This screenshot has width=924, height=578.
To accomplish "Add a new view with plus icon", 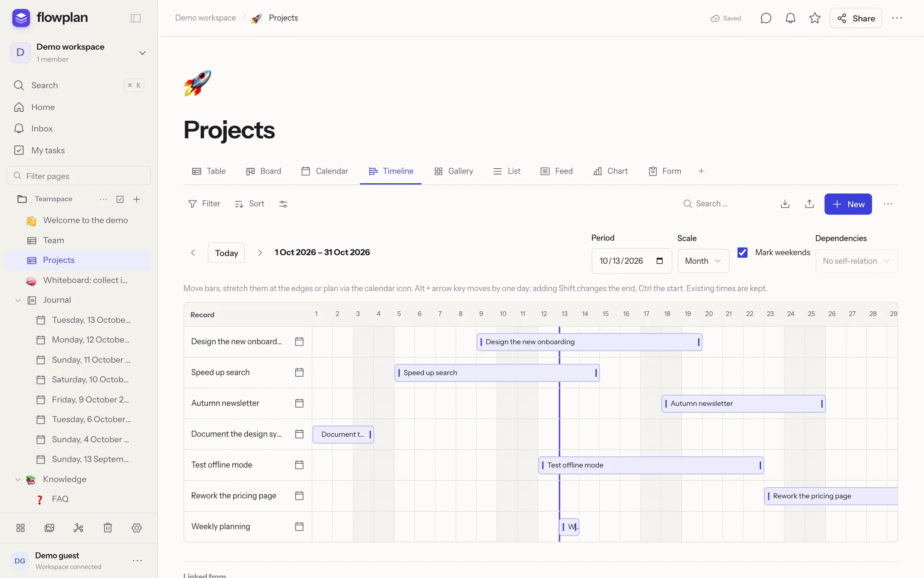I will [x=701, y=171].
